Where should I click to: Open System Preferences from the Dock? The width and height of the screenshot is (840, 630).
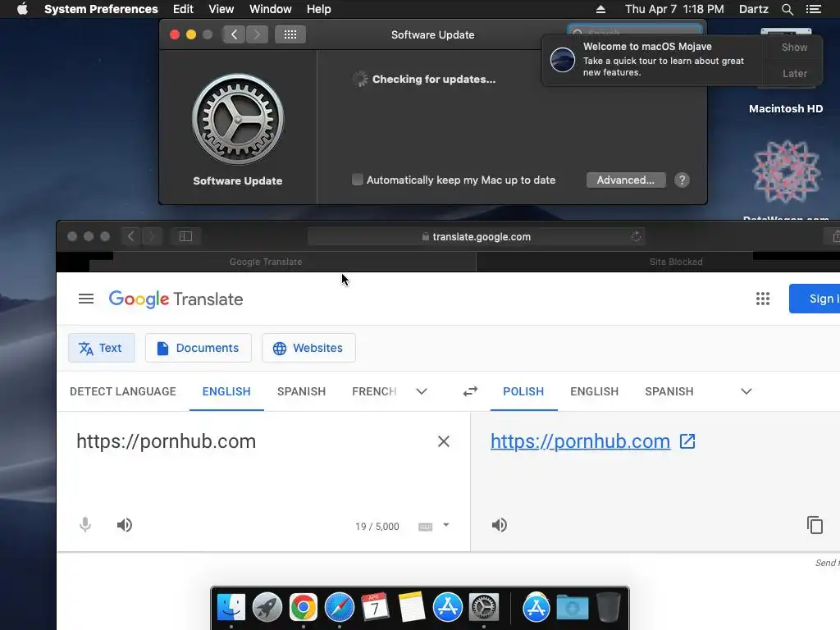tap(484, 607)
